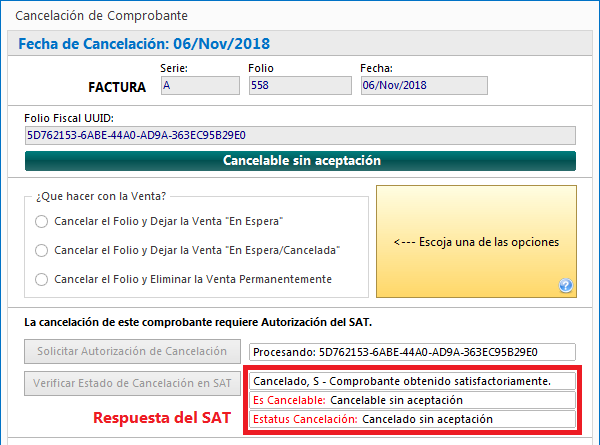Viewport: 600px width, 445px height.
Task: Click the Fecha field showing 06/Nov/2018
Action: pos(424,85)
